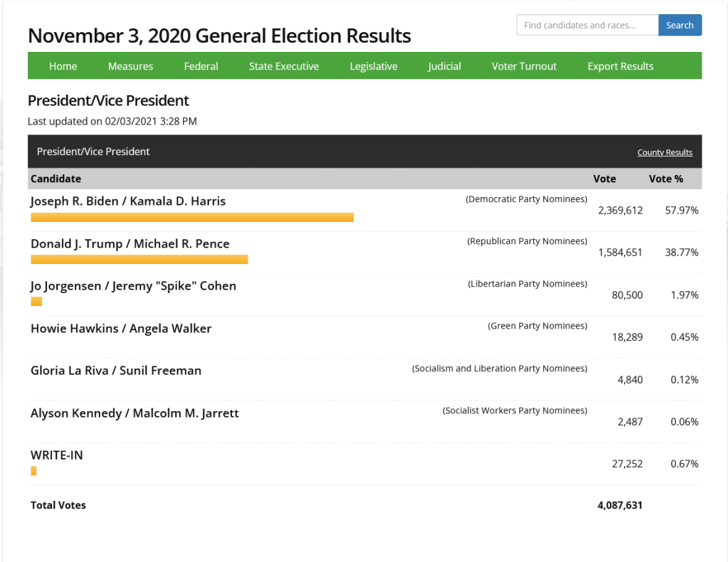Click the Trump / Pence vote bar
The width and height of the screenshot is (728, 562).
tap(139, 260)
